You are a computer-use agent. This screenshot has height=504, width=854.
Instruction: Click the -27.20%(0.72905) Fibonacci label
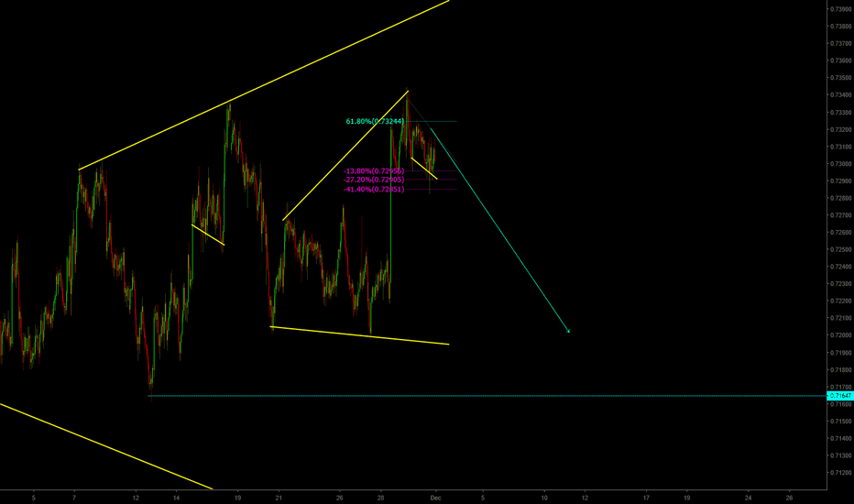tap(374, 180)
